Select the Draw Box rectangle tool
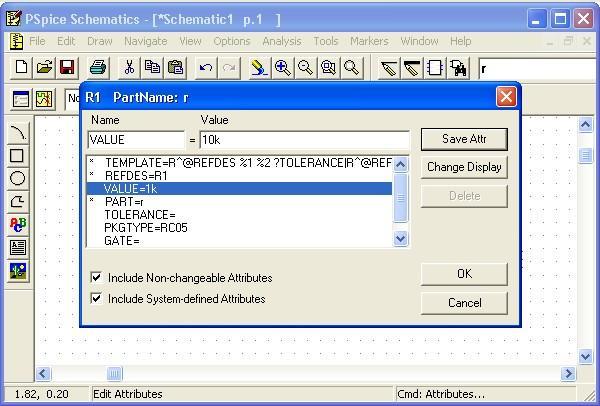600x406 pixels. (x=18, y=155)
